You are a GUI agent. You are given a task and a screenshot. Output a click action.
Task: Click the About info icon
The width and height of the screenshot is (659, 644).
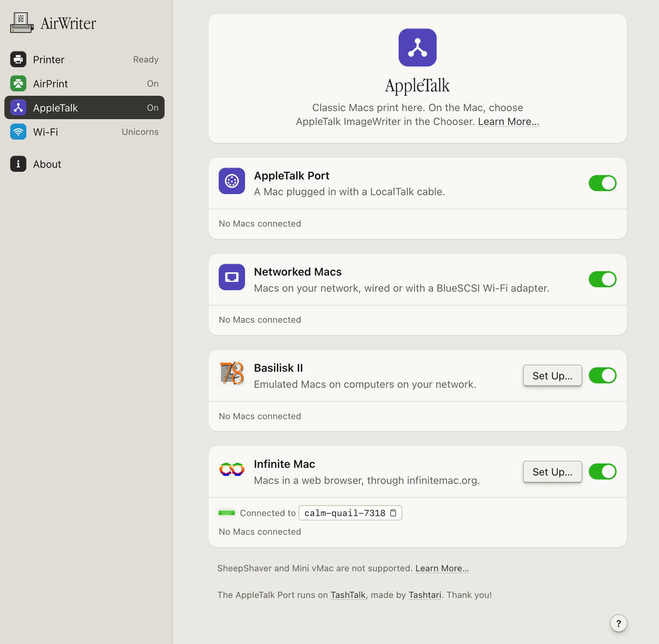click(x=18, y=164)
